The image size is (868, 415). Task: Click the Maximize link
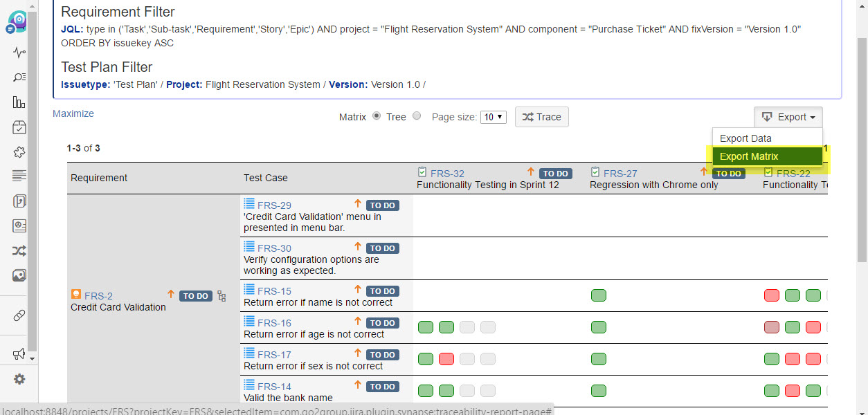[x=73, y=113]
